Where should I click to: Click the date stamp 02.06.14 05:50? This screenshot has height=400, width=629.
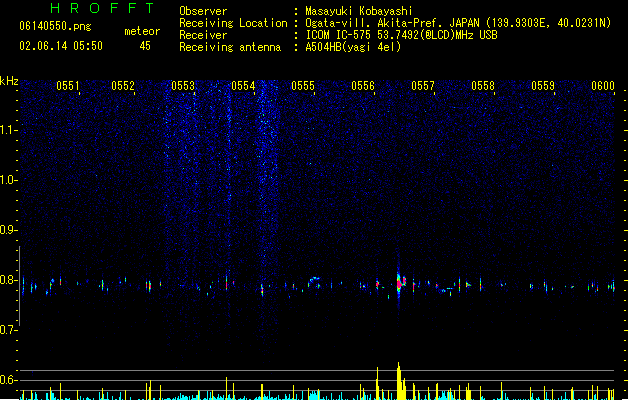61,46
